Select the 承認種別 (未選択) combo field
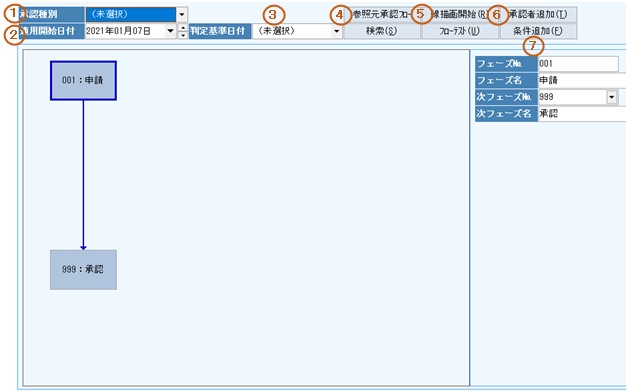This screenshot has height=391, width=626. coord(131,15)
